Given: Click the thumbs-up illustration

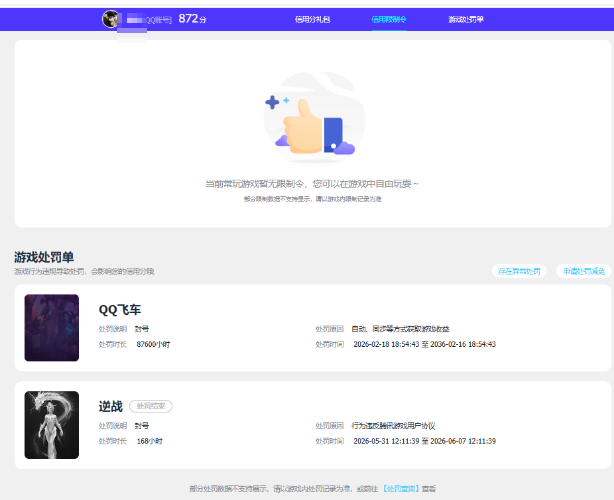Looking at the screenshot, I should [x=314, y=117].
